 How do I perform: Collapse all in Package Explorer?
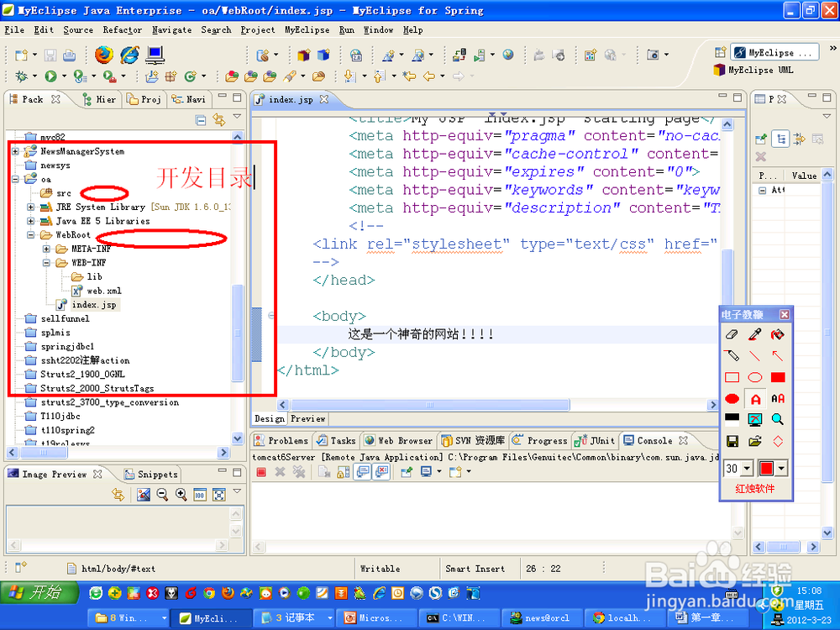[201, 120]
